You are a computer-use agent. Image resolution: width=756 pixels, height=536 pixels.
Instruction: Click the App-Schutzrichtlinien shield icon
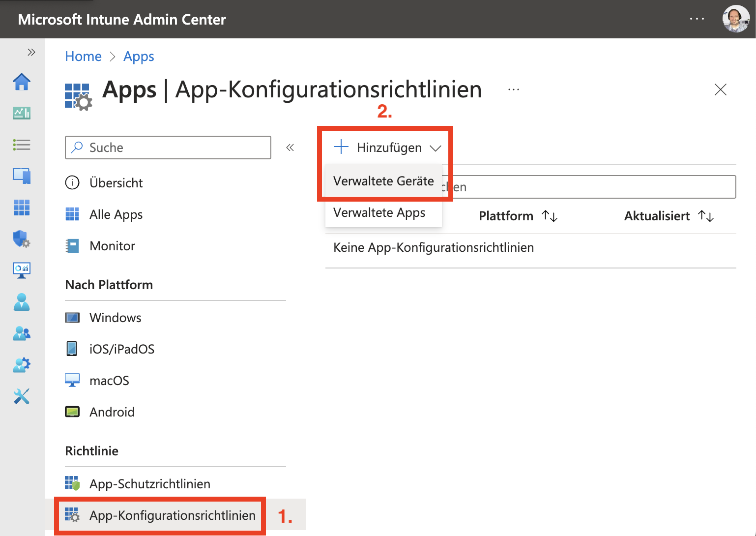[72, 484]
